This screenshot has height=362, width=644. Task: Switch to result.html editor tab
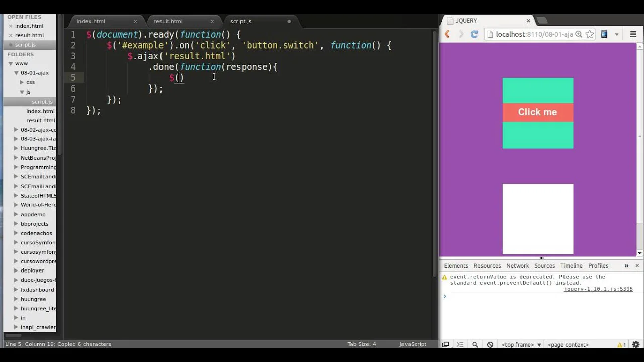[168, 21]
